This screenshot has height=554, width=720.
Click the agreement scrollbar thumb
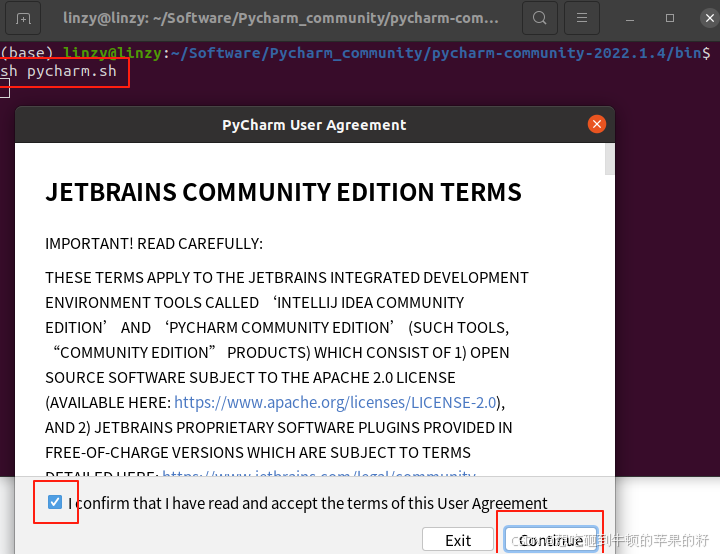(609, 159)
